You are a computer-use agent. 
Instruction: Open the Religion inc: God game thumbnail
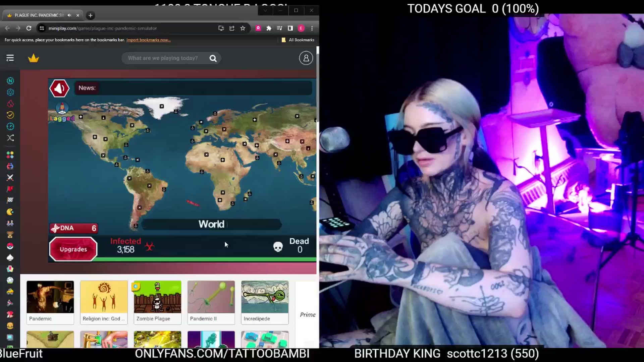[104, 302]
